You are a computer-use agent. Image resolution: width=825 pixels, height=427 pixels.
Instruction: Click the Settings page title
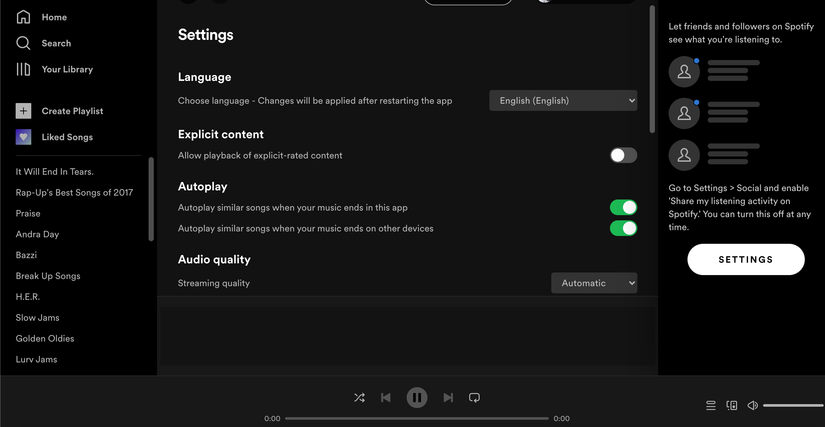[206, 35]
